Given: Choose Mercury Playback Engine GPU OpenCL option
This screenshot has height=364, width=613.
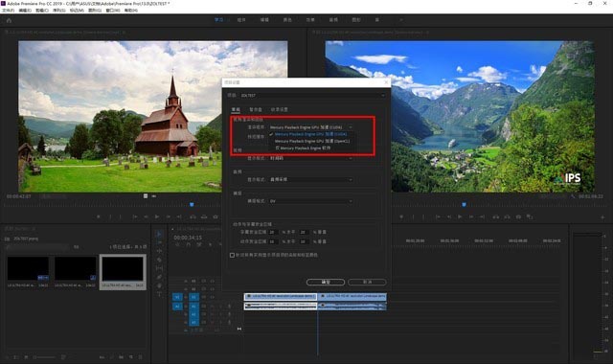Looking at the screenshot, I should [311, 141].
